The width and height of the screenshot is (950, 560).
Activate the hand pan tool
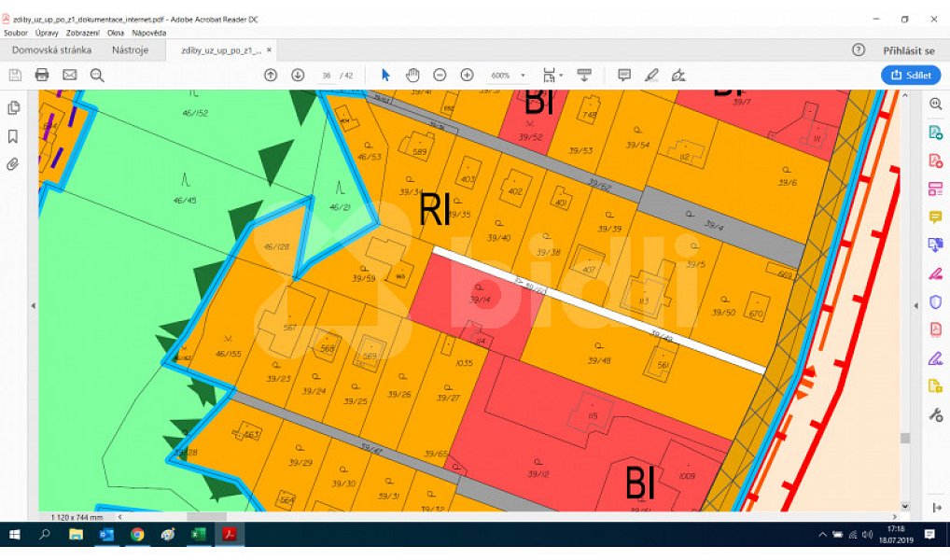[x=412, y=76]
